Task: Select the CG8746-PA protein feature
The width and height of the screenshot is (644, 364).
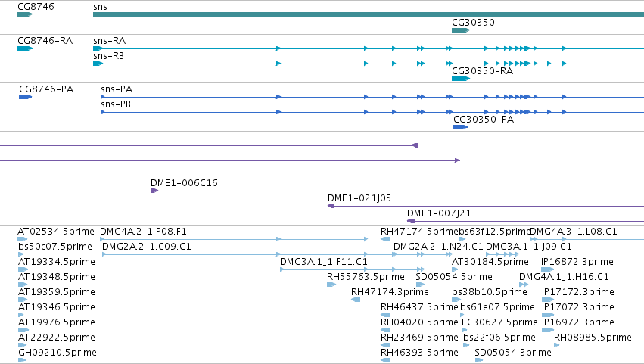Action: (x=25, y=97)
